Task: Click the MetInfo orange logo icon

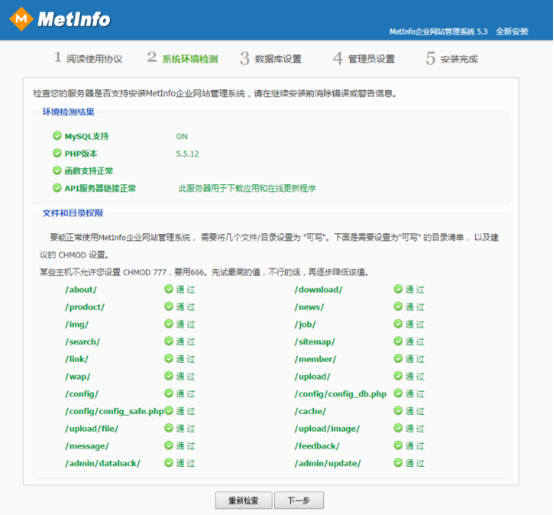Action: [21, 19]
